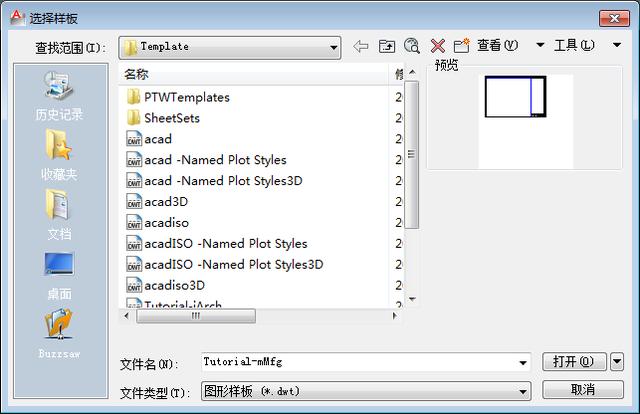Open Buzzsaw in the places sidebar
Image resolution: width=640 pixels, height=414 pixels.
pyautogui.click(x=59, y=334)
